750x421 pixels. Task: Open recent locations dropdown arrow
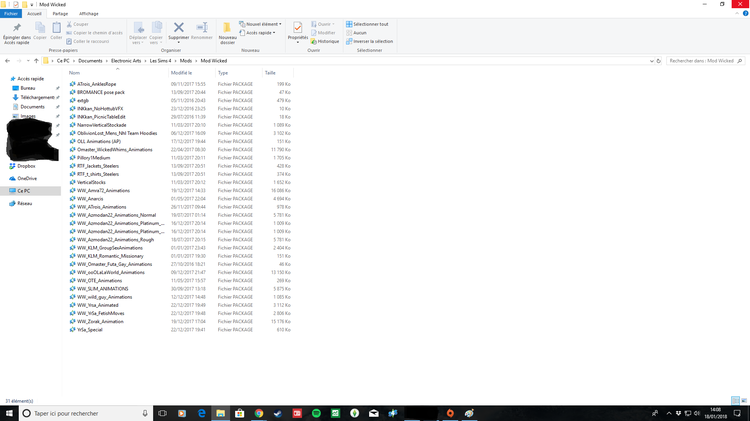[x=28, y=61]
